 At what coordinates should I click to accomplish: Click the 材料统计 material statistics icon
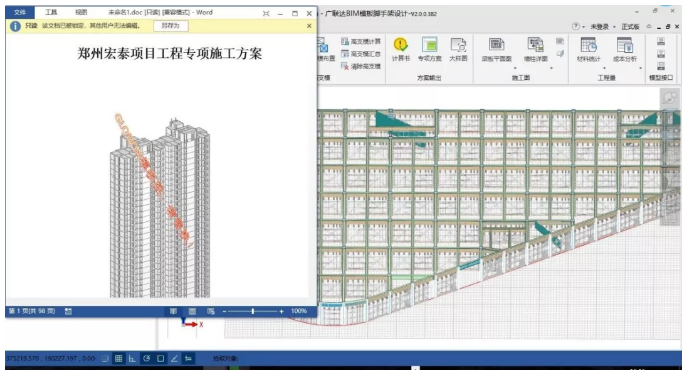[x=589, y=49]
